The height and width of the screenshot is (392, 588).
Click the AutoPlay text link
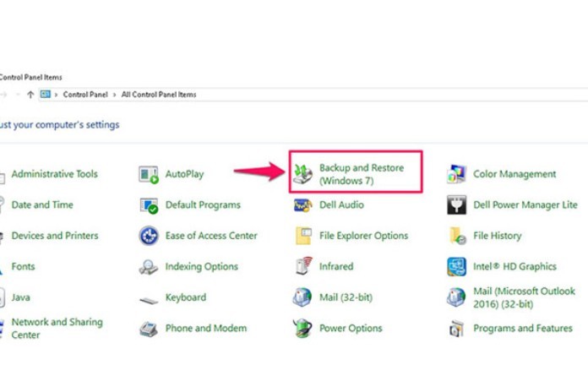pyautogui.click(x=184, y=174)
